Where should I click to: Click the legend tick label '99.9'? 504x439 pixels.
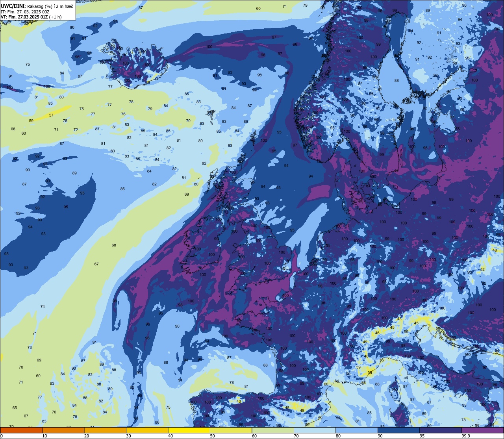[466, 436]
